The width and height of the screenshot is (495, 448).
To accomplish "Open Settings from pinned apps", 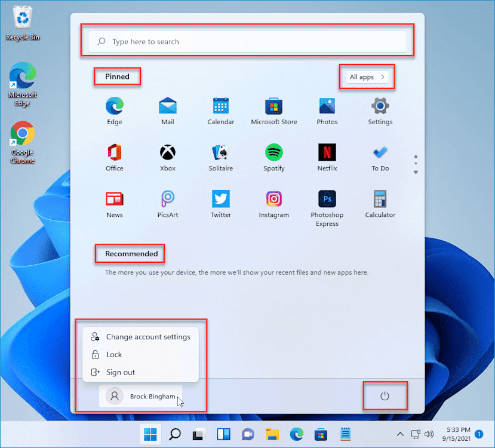I will (x=380, y=111).
